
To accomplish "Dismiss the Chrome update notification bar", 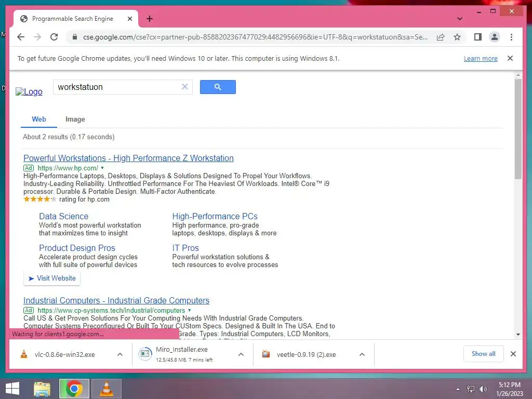I will point(510,58).
